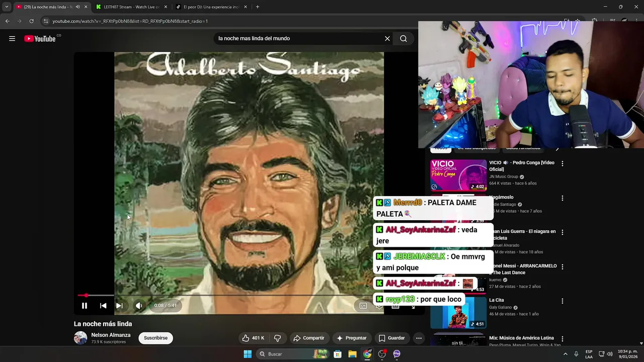644x362 pixels.
Task: Close the LEITH07 Stream tab
Action: click(166, 7)
